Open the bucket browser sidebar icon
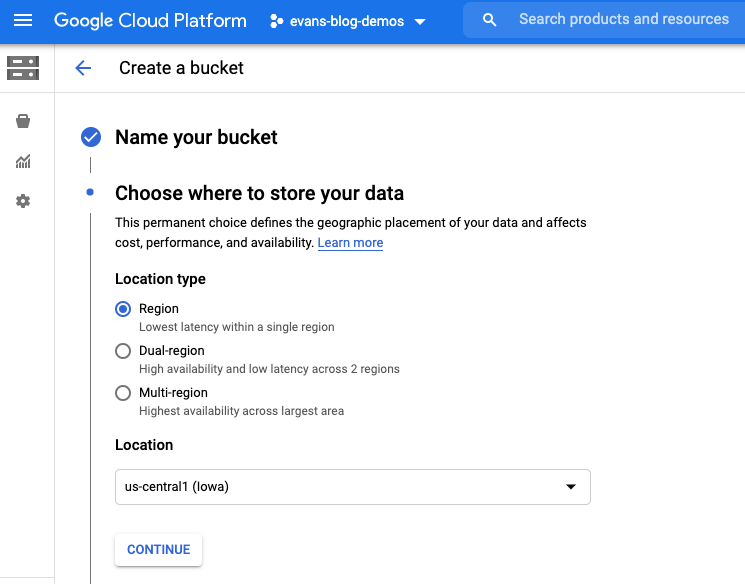Image resolution: width=745 pixels, height=584 pixels. tap(23, 121)
